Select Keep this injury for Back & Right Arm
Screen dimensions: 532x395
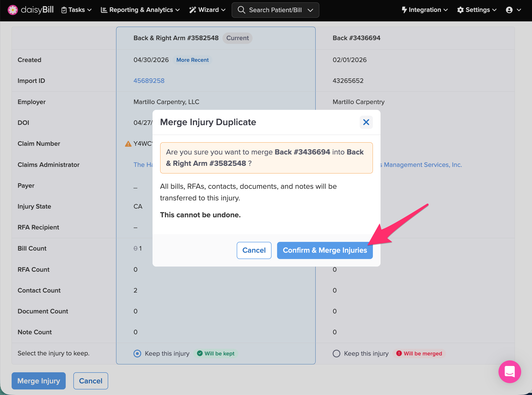pos(137,354)
